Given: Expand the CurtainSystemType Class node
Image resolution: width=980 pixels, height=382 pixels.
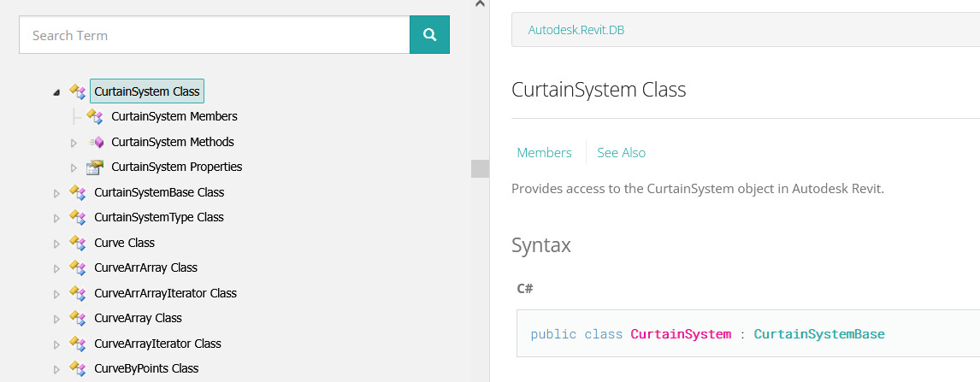Looking at the screenshot, I should (57, 219).
